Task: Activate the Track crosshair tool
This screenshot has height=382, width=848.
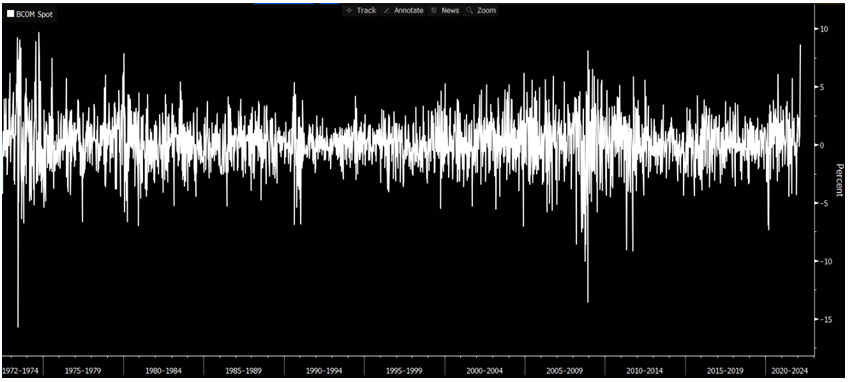Action: [x=361, y=10]
